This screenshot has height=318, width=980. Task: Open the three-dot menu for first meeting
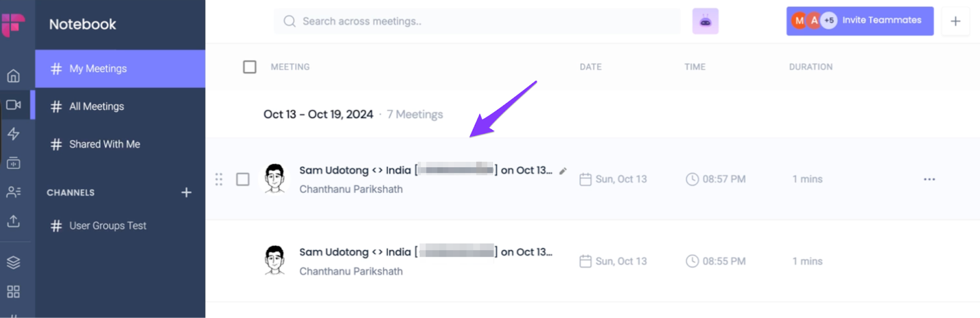tap(929, 180)
